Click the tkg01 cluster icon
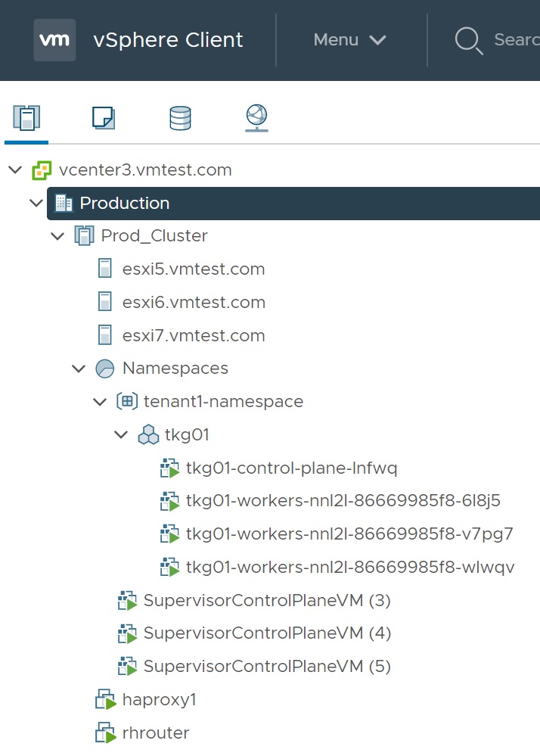 tap(148, 435)
